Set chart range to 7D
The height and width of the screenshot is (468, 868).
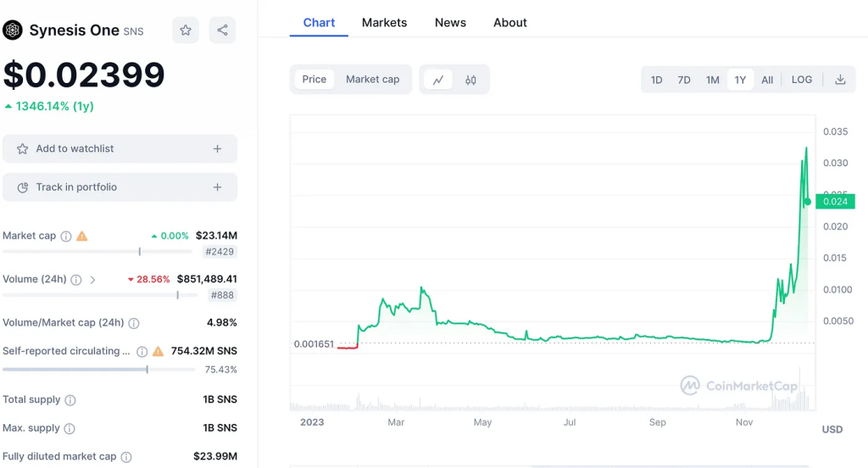tap(684, 80)
